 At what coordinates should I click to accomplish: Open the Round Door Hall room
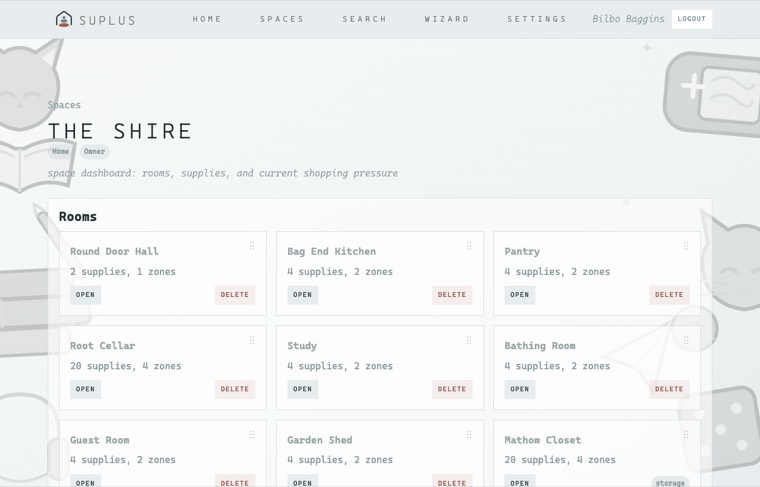[85, 295]
